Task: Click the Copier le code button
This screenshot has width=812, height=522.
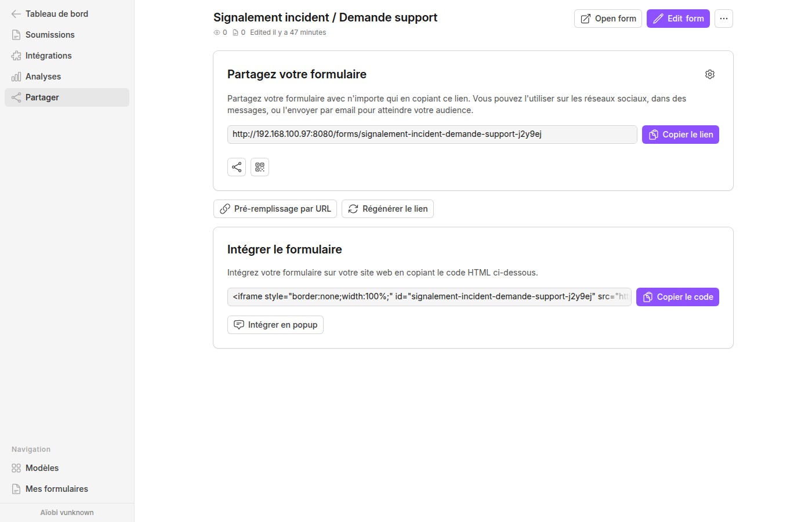Action: (x=677, y=297)
